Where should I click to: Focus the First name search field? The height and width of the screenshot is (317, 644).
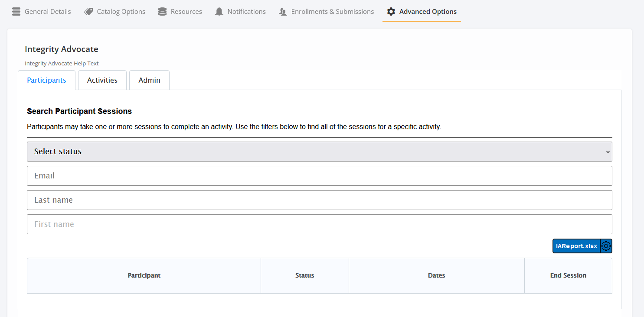[x=320, y=224]
